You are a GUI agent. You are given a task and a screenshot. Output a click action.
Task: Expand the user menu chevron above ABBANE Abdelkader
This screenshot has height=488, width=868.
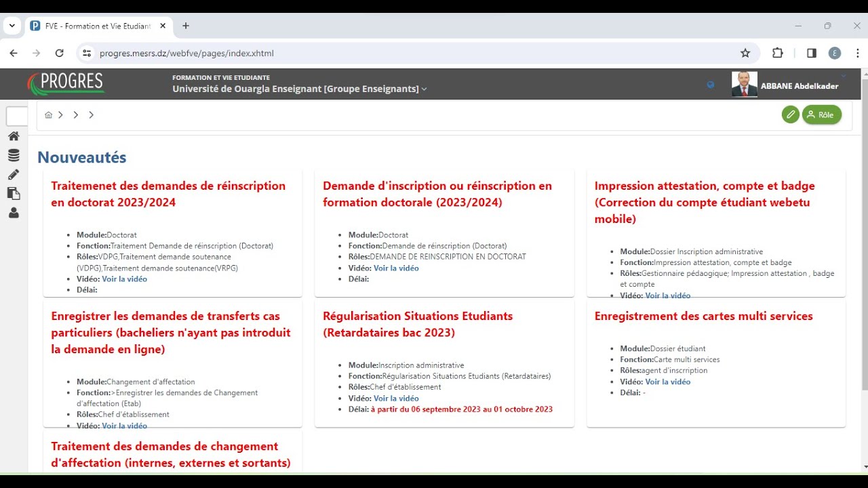pyautogui.click(x=844, y=76)
